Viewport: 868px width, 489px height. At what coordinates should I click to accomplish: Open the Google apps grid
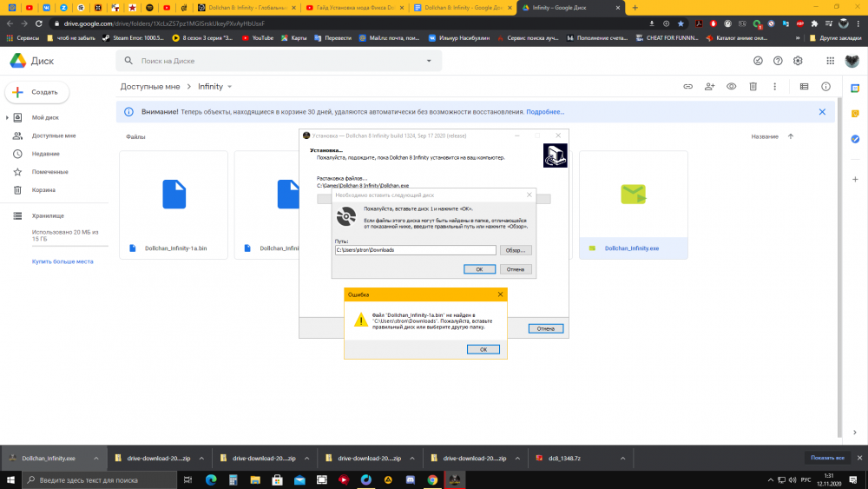(x=830, y=61)
